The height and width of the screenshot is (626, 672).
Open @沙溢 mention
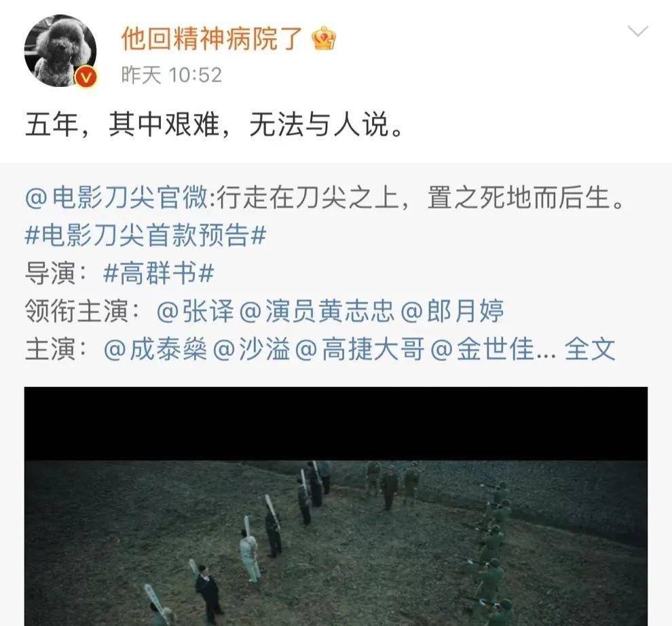pos(251,348)
